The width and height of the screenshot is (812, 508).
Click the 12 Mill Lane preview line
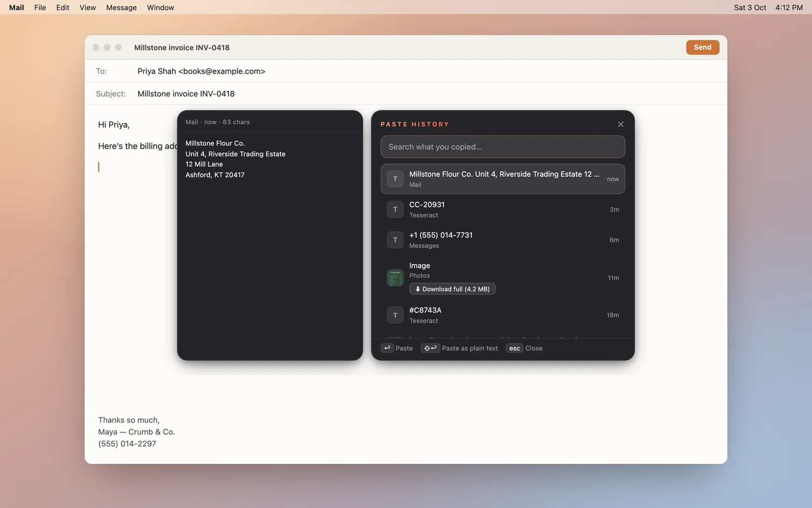[204, 164]
